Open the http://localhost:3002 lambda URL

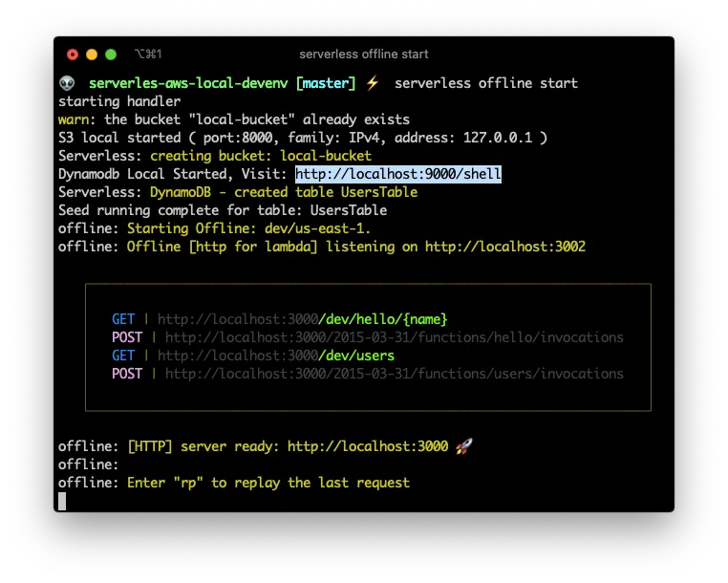click(505, 247)
